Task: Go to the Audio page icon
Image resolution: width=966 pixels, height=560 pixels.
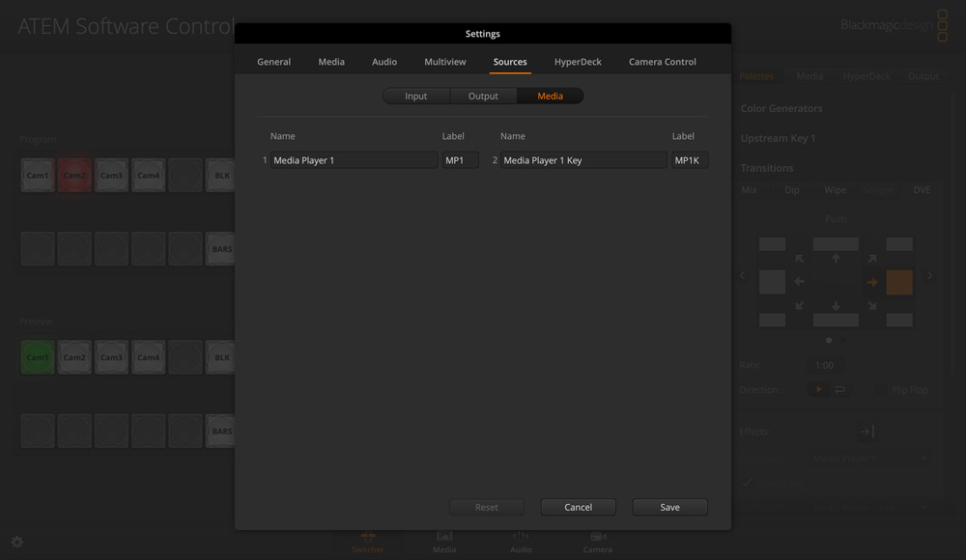Action: (x=521, y=542)
